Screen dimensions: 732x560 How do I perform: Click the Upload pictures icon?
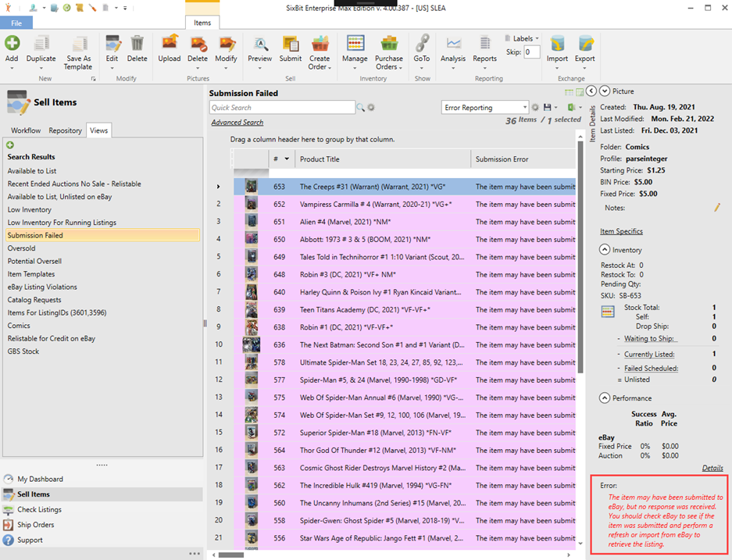tap(170, 43)
